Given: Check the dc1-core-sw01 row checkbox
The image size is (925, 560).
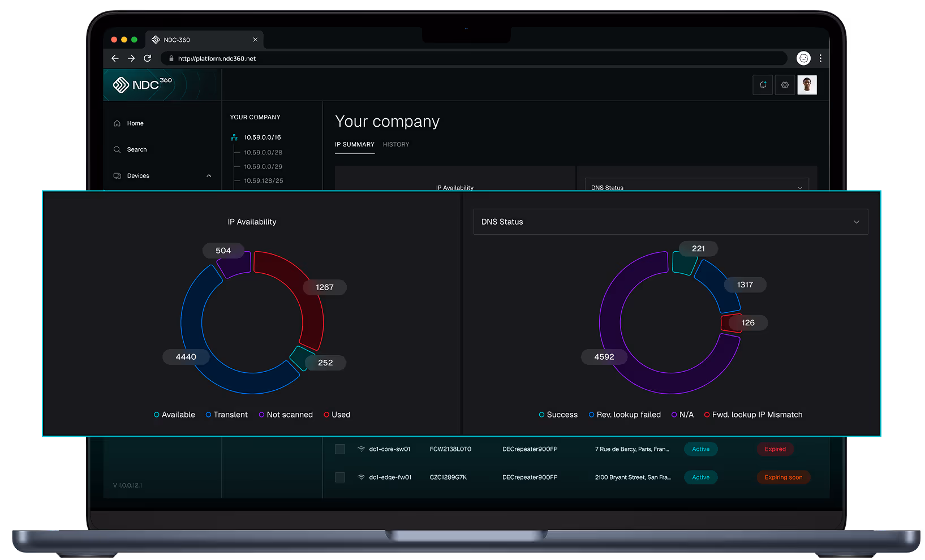Looking at the screenshot, I should pyautogui.click(x=340, y=449).
